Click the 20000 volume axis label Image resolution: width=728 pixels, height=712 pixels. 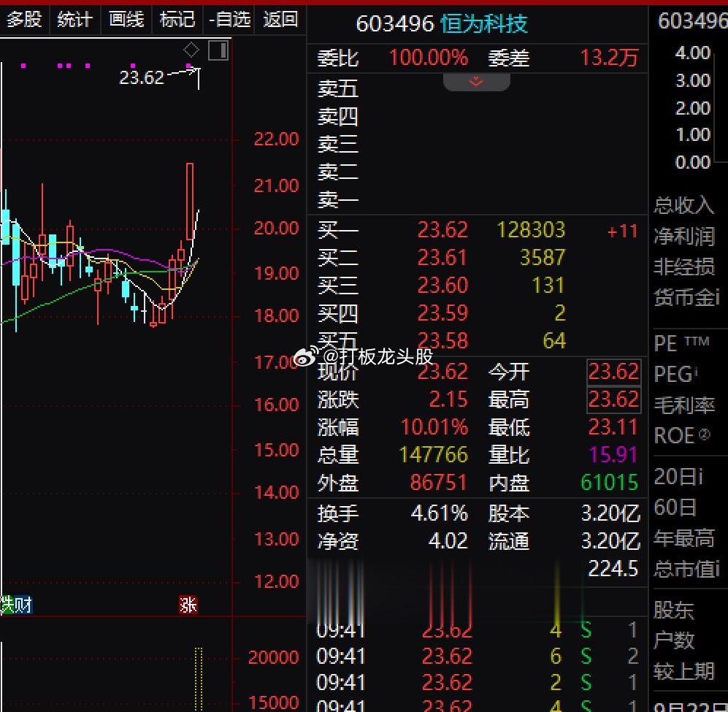click(x=274, y=657)
